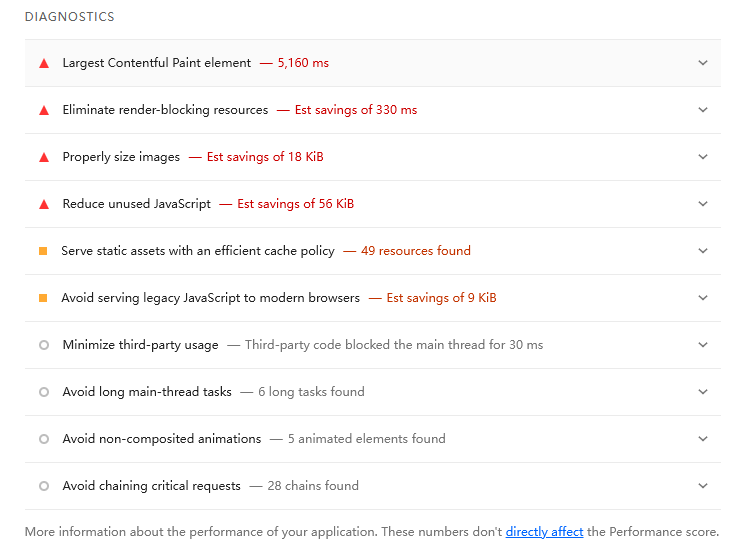Expand the Reduce unused JavaScript chevron
The height and width of the screenshot is (553, 734).
pos(703,204)
